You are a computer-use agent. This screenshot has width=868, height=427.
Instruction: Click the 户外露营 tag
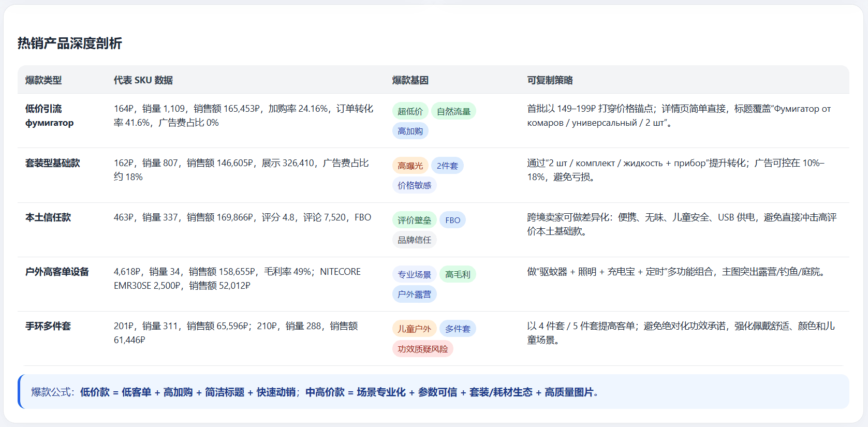click(414, 294)
